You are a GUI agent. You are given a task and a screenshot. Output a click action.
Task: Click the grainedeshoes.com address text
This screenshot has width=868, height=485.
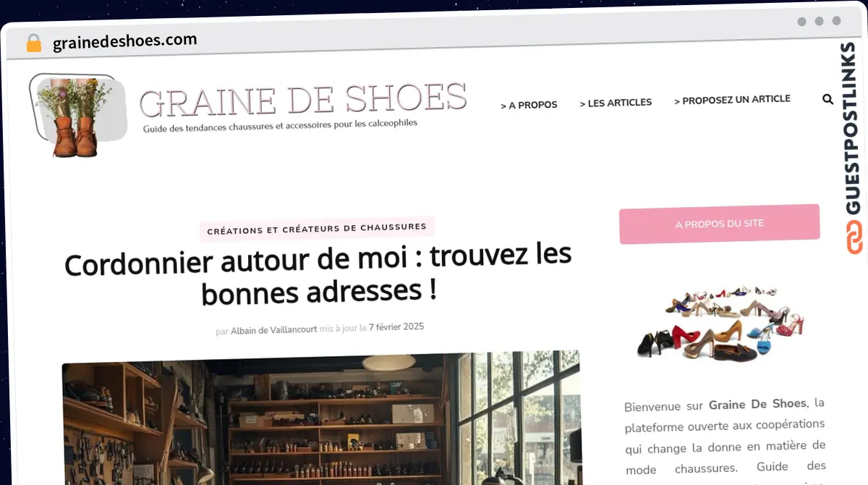125,41
